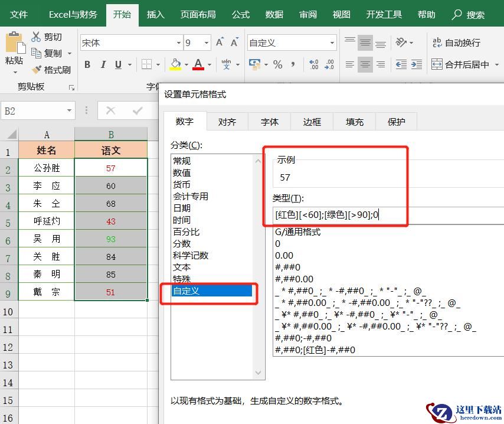
Task: Decrease indent
Action: [x=401, y=64]
